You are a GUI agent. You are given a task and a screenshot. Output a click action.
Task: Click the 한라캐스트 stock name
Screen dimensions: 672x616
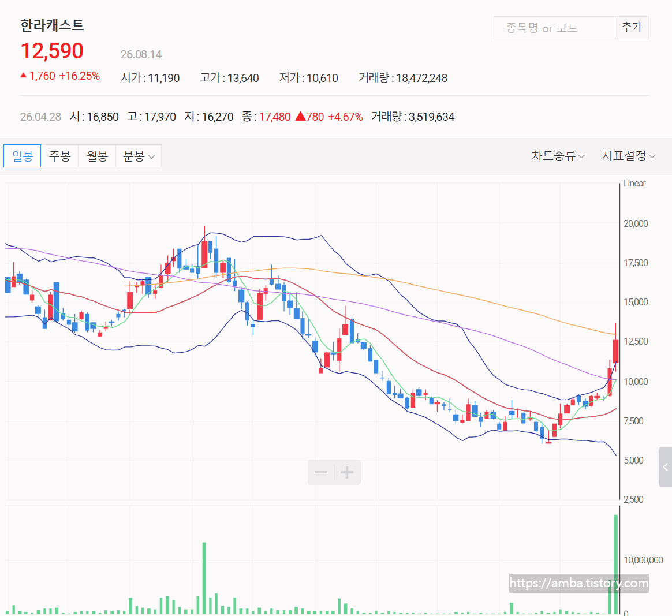pyautogui.click(x=52, y=25)
